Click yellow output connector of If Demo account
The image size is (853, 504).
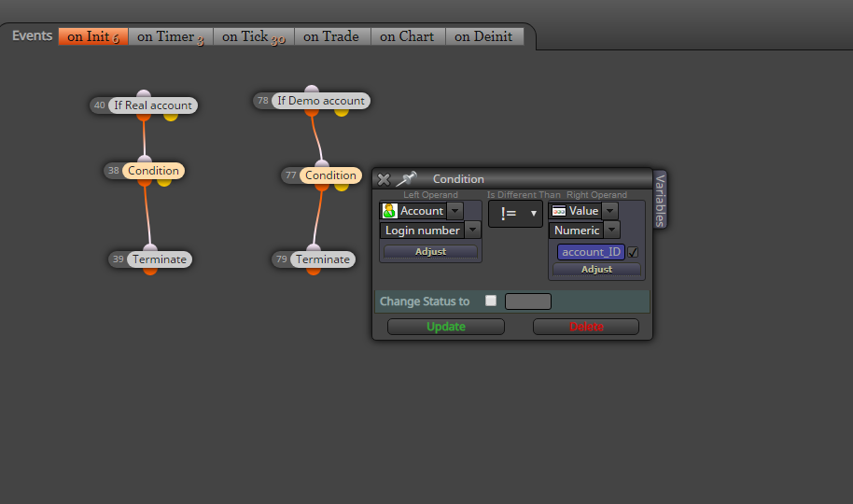coord(342,112)
